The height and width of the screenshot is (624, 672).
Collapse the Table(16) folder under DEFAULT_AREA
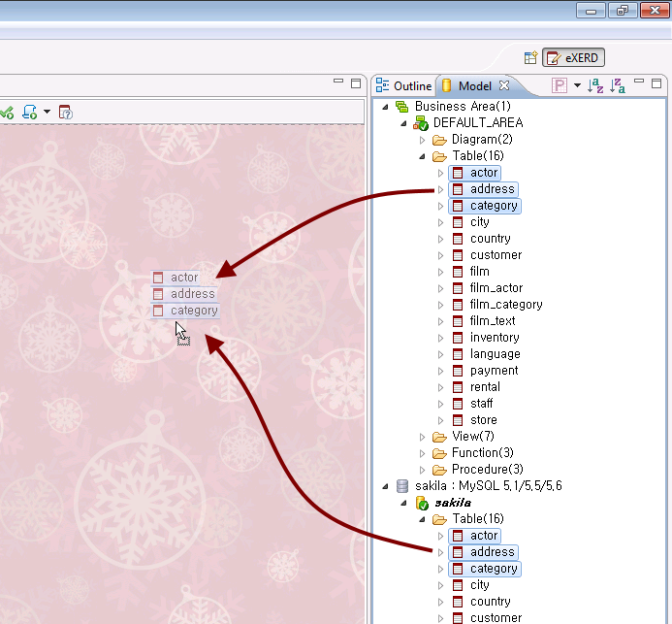click(422, 156)
